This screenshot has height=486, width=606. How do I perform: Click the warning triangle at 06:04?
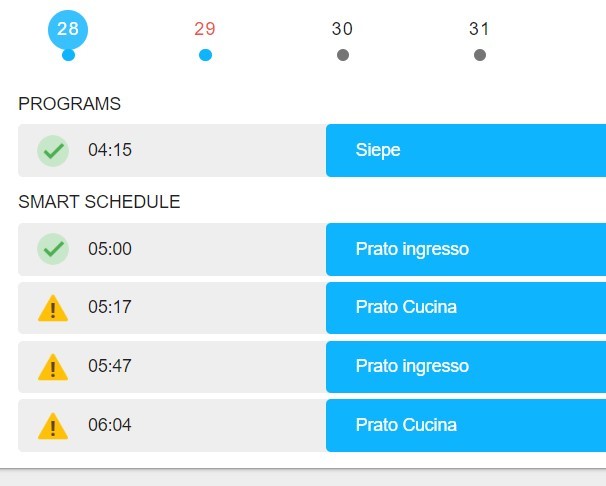53,426
